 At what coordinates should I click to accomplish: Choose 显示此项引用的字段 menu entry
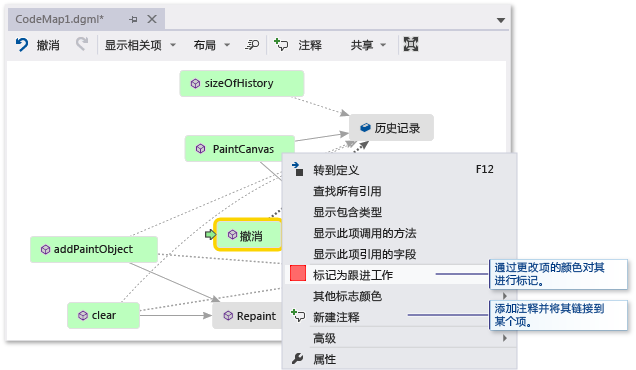400,254
